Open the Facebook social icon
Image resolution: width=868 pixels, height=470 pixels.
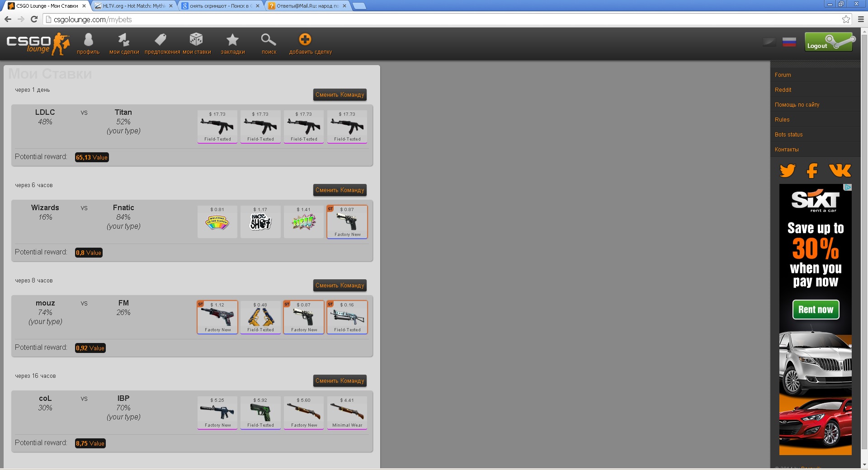click(x=812, y=170)
